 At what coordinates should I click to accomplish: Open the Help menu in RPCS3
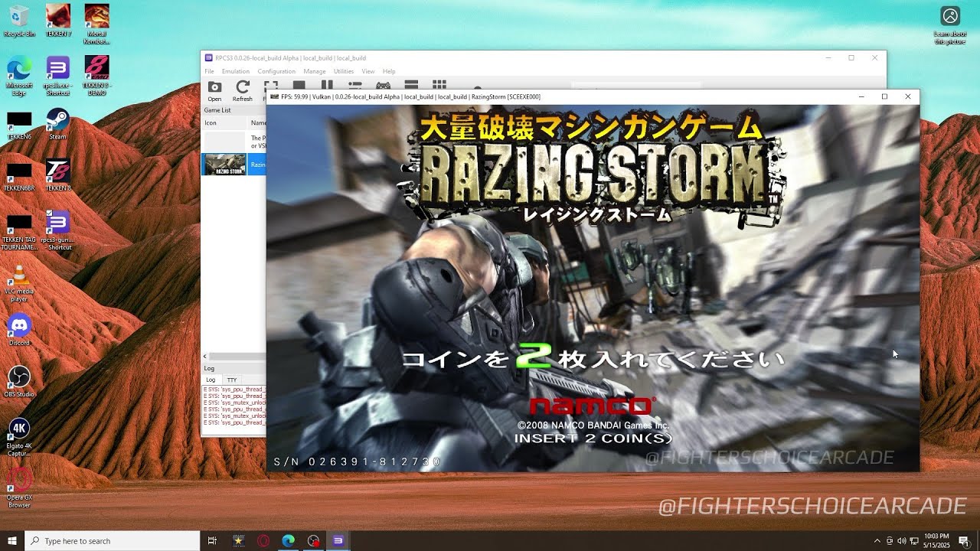coord(389,71)
